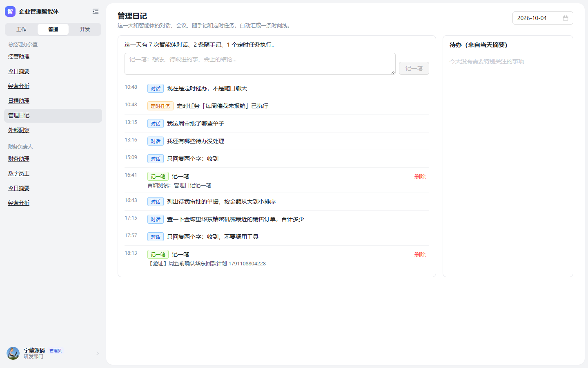Image resolution: width=588 pixels, height=368 pixels.
Task: Open entry 我还有哪些待办没处理
Action: pos(196,141)
